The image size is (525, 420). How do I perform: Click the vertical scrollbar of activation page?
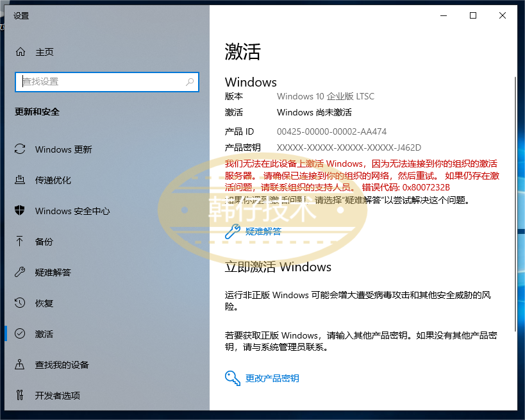coord(515,205)
